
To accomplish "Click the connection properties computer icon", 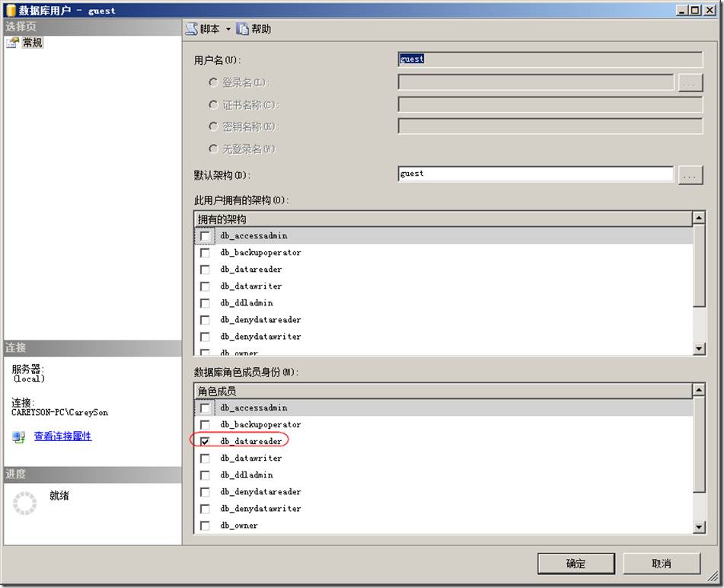I will (18, 436).
